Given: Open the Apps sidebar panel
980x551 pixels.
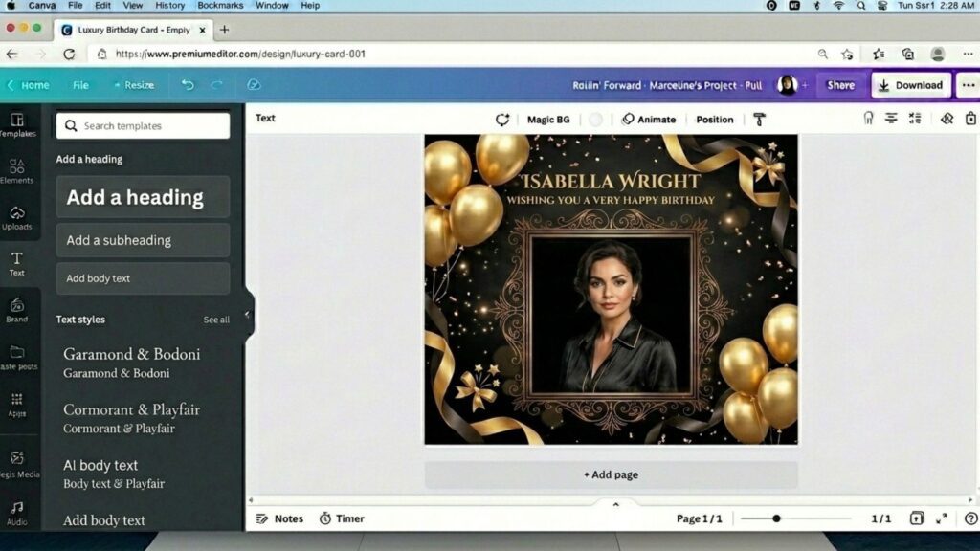Looking at the screenshot, I should point(17,405).
